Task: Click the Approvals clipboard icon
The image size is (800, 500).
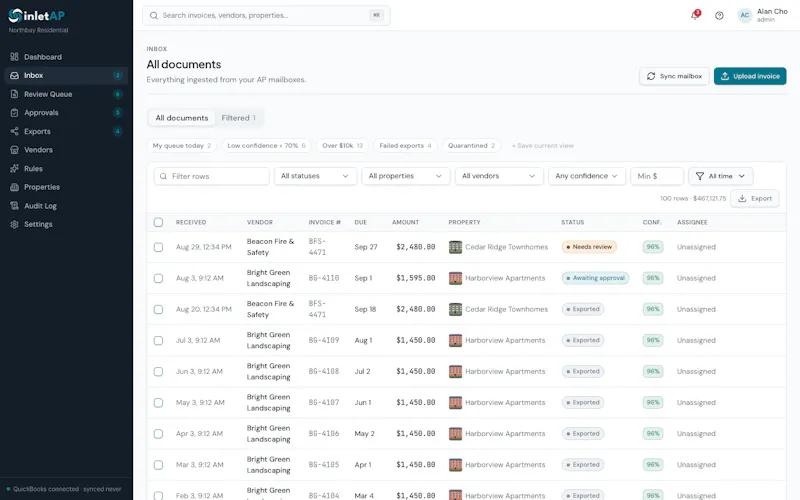Action: (14, 113)
